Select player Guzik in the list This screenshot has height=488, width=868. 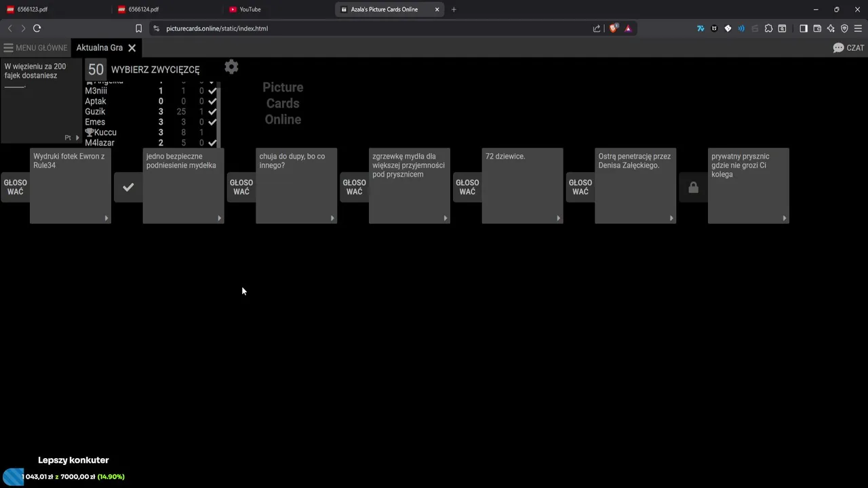[x=95, y=112]
